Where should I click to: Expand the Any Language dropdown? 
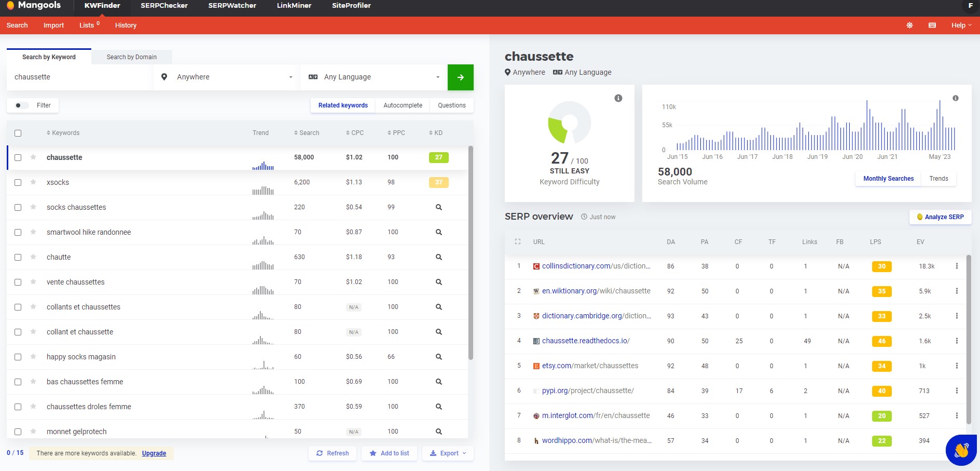[374, 77]
